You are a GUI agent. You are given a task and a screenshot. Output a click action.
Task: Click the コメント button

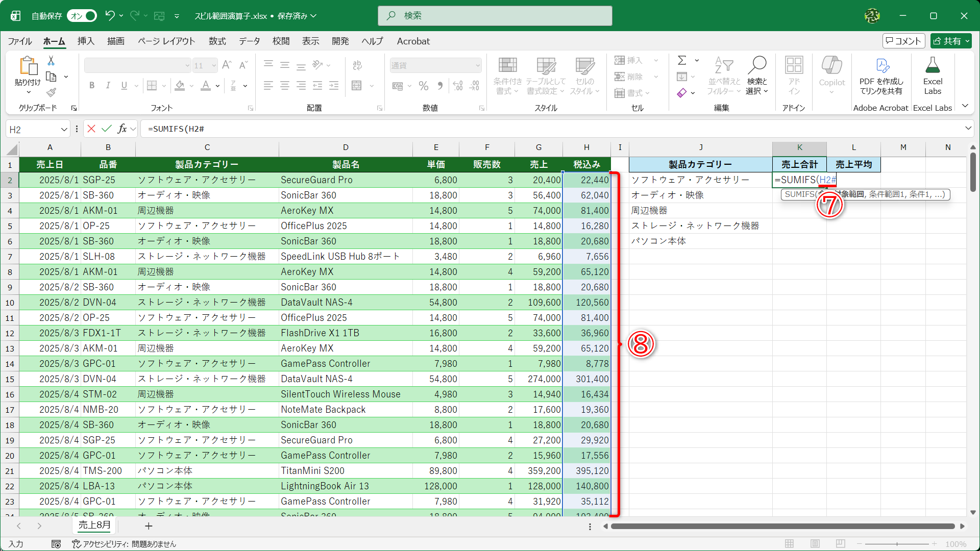click(903, 41)
